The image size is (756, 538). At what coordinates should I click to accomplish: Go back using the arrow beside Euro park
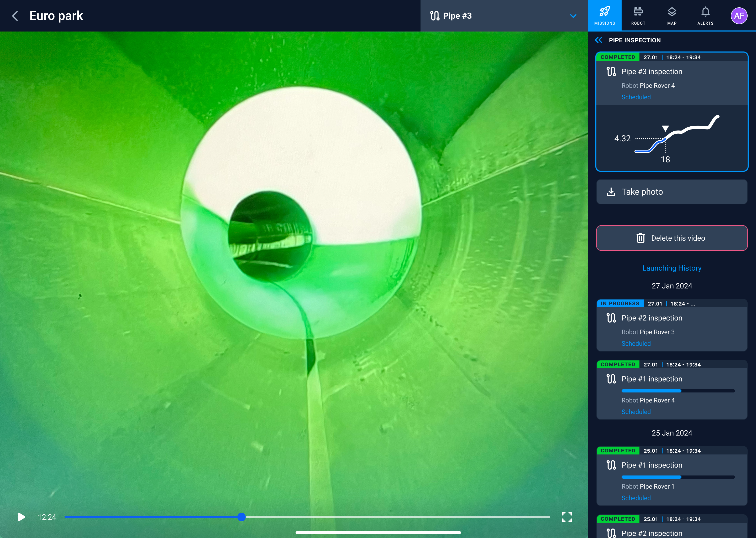pyautogui.click(x=15, y=16)
